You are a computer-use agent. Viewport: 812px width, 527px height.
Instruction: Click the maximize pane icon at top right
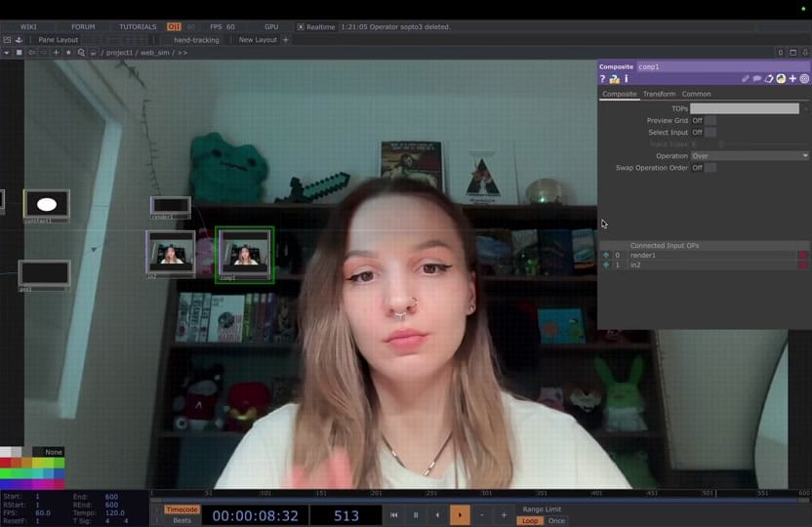(x=792, y=53)
